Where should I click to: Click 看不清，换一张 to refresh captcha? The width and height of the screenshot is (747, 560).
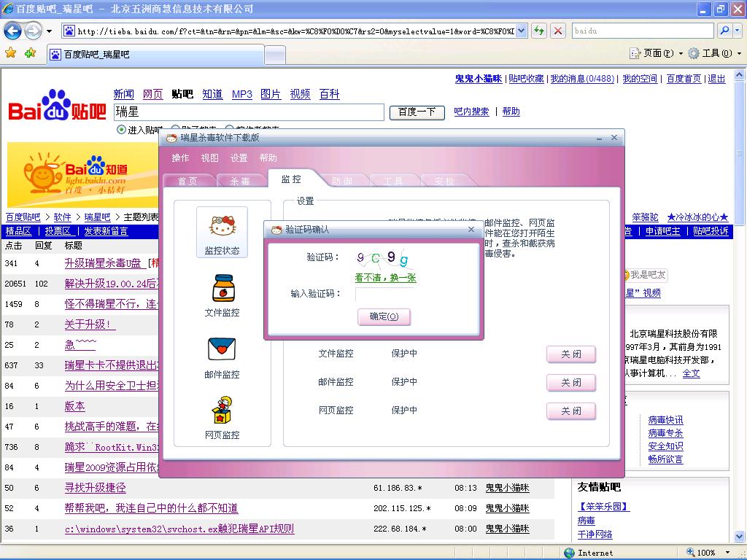(x=385, y=278)
